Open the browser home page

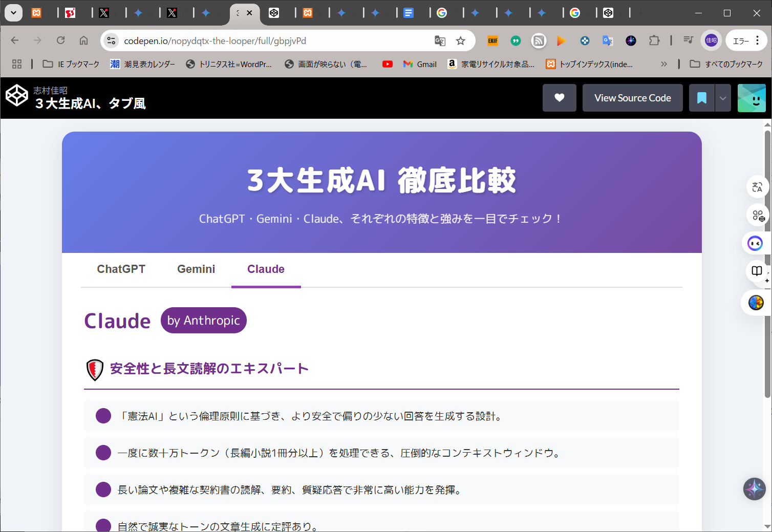[x=83, y=40]
